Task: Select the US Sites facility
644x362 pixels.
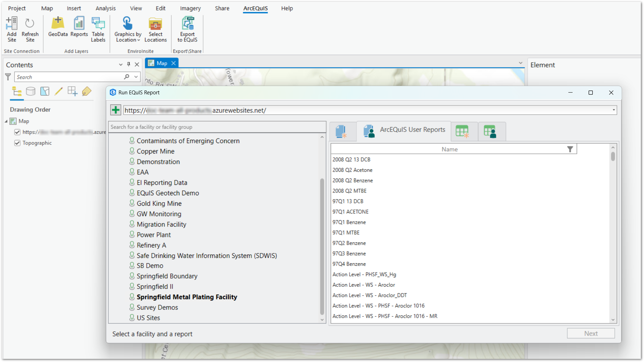Action: click(148, 318)
